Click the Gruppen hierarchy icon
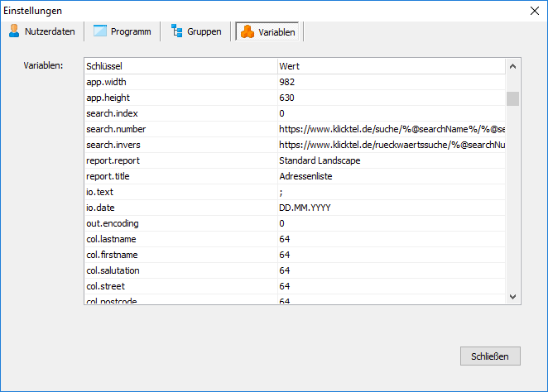This screenshot has height=392, width=548. (x=176, y=31)
